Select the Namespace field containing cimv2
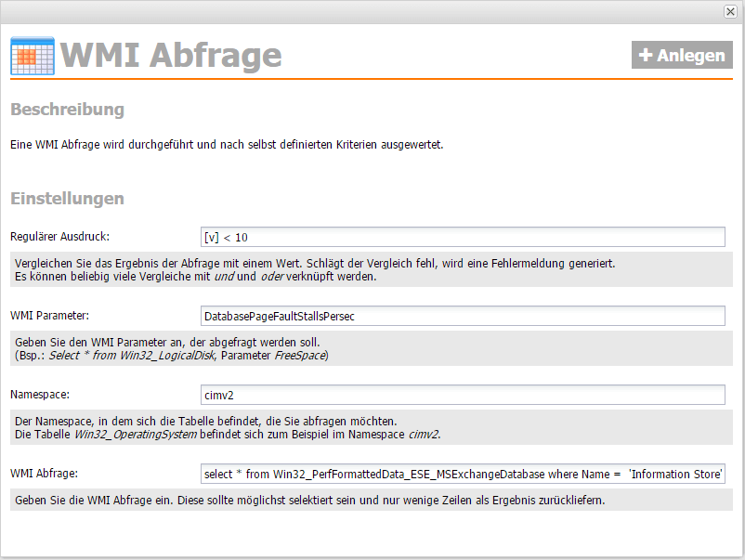Viewport: 745px width, 560px height. click(463, 396)
